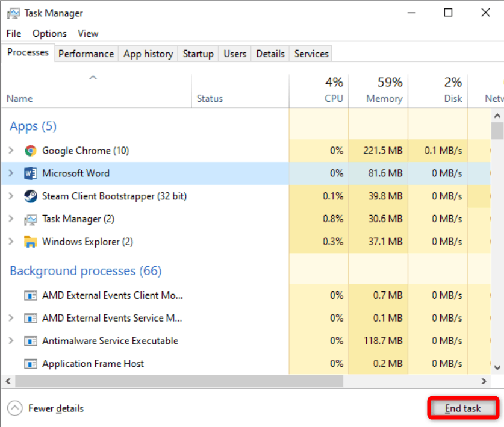Viewport: 504px width, 427px height.
Task: Switch to the Startup tab
Action: [198, 54]
